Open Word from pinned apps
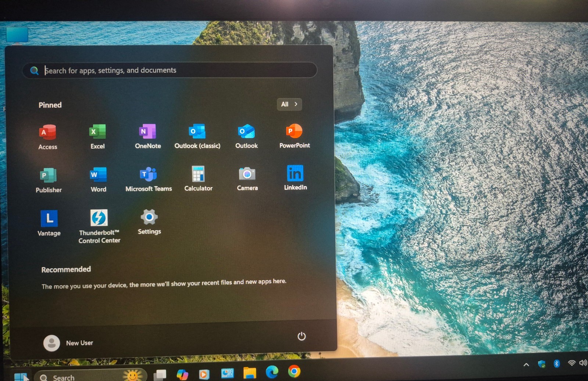588x381 pixels. pos(98,179)
